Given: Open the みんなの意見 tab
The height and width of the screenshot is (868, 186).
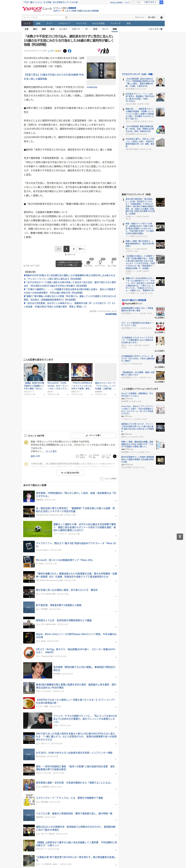Looking at the screenshot, I should pos(99,23).
